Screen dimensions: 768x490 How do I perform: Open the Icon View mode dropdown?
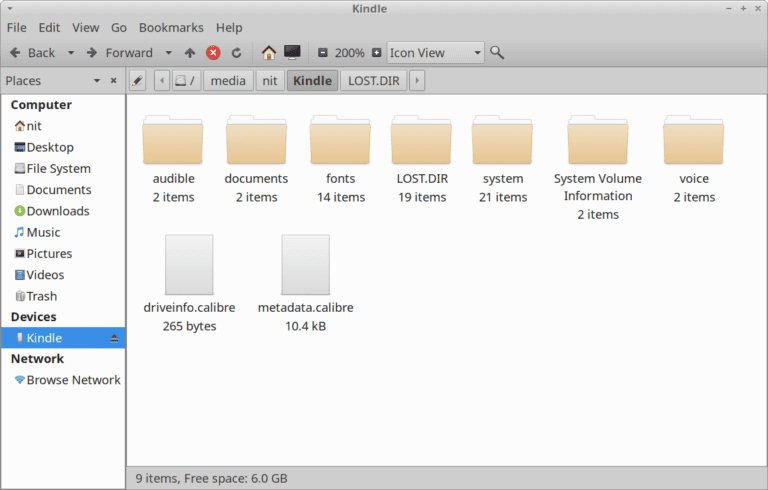point(435,52)
